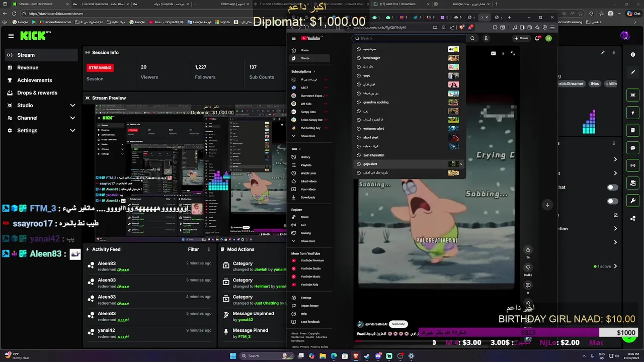644x362 pixels.
Task: Open the info icon in Kick right rail
Action: pos(633,54)
